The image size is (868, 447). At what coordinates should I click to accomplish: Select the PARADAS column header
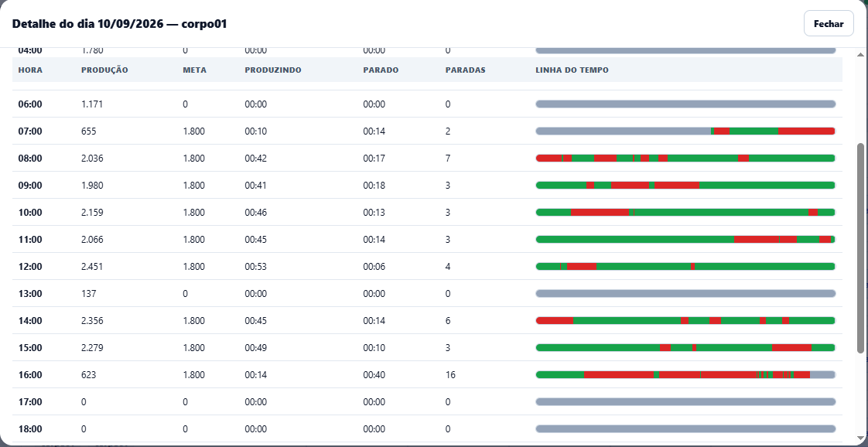point(466,70)
